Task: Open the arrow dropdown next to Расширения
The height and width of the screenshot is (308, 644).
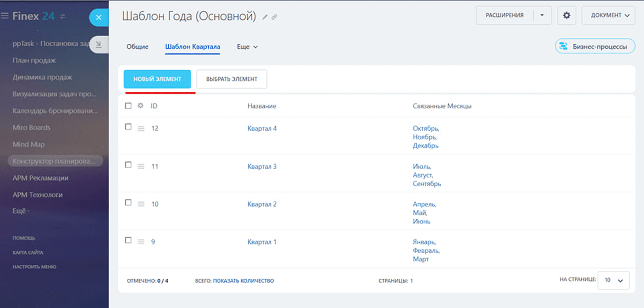Action: coord(542,15)
